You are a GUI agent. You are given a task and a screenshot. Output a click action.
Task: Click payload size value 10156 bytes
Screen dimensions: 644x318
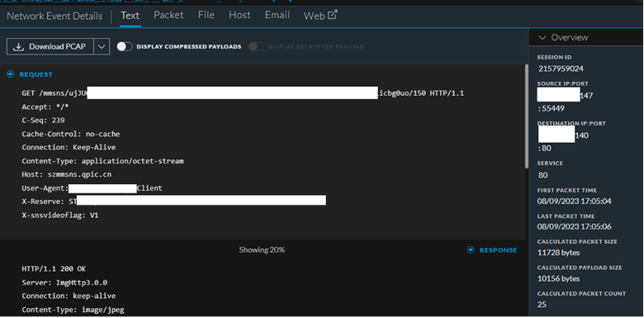pyautogui.click(x=559, y=278)
